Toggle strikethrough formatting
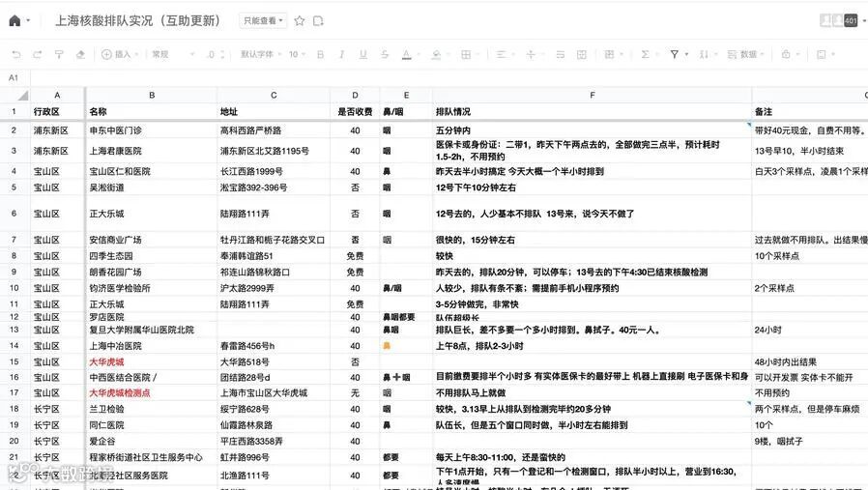Screen dimensions: 868x490 coord(385,54)
